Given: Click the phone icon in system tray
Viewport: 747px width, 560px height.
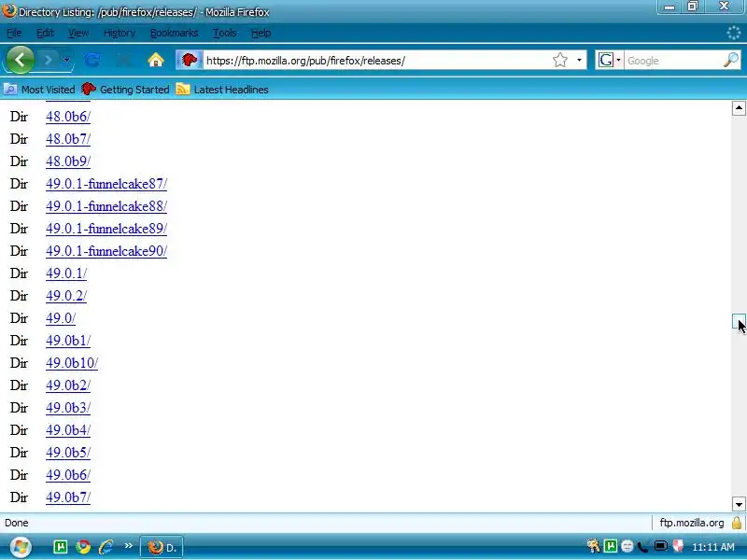Looking at the screenshot, I should click(x=643, y=546).
